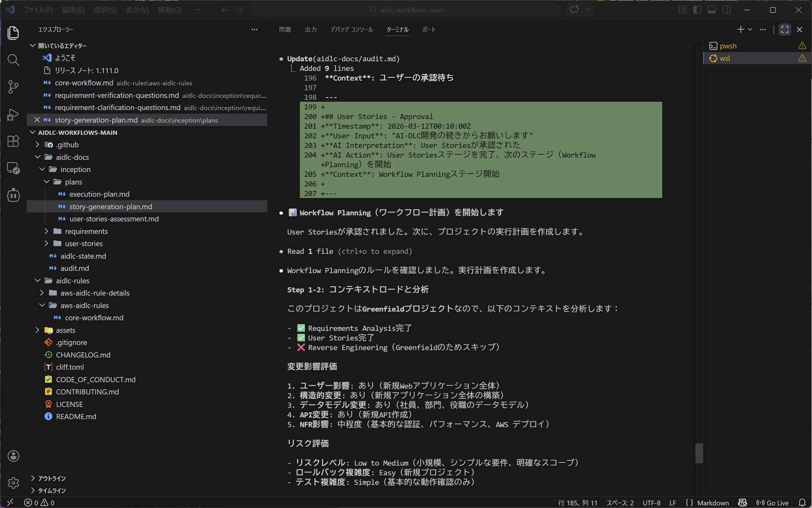Go forward with the navigation arrow
812x508 pixels.
tap(239, 10)
